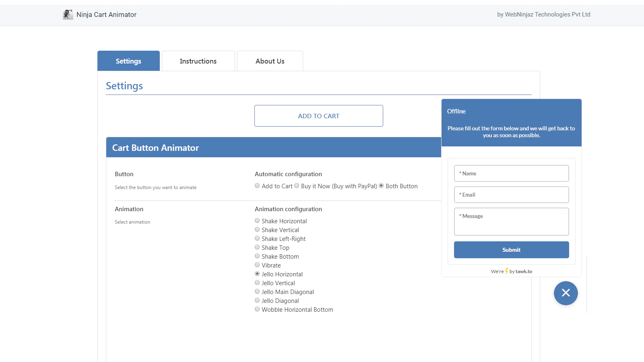This screenshot has width=644, height=362.
Task: Click the 'Animation configuration' label
Action: (x=288, y=209)
